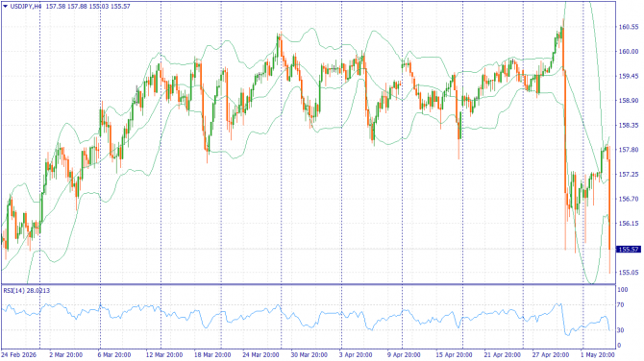Click the 3 Apr 20:00 time label
Screen dimensions: 644x361
click(356, 354)
